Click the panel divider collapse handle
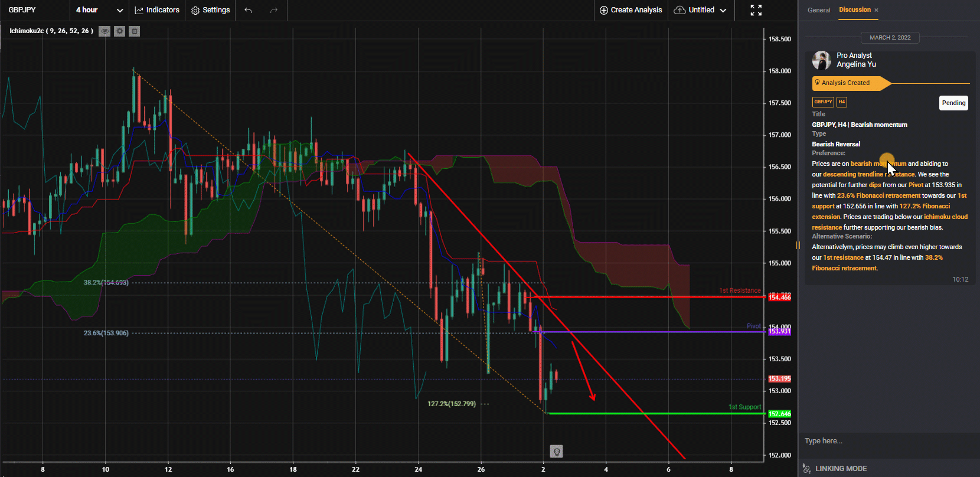 (x=798, y=245)
